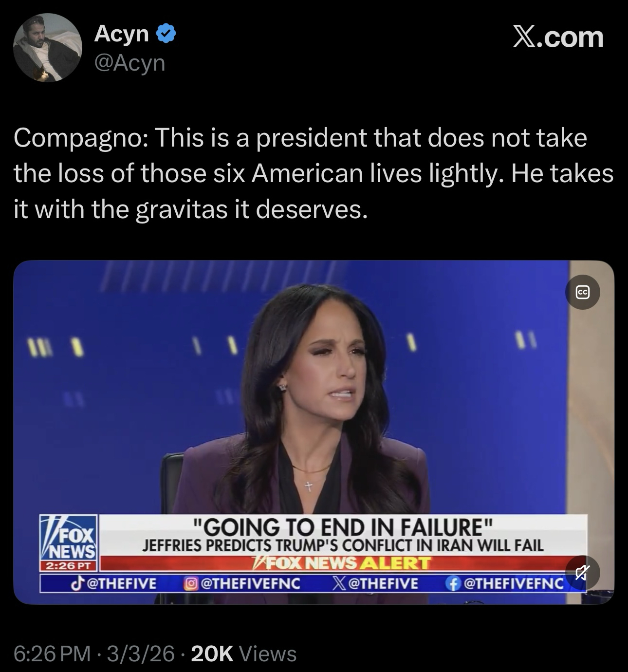This screenshot has height=672, width=628.
Task: Click the X @THEFIVE handle in the ticker
Action: click(375, 583)
